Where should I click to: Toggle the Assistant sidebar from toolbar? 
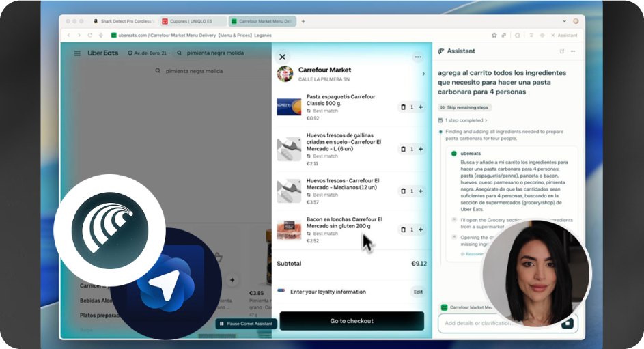click(564, 36)
